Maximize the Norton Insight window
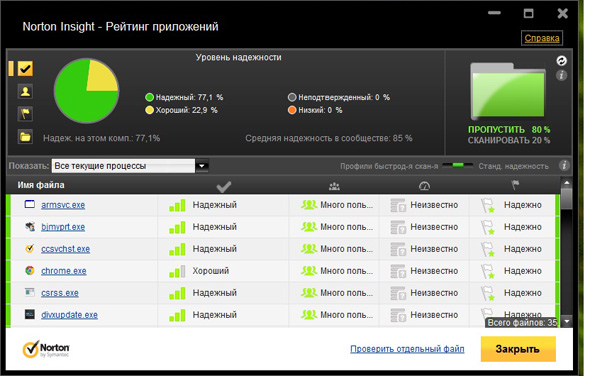Image resolution: width=590 pixels, height=376 pixels. 528,14
